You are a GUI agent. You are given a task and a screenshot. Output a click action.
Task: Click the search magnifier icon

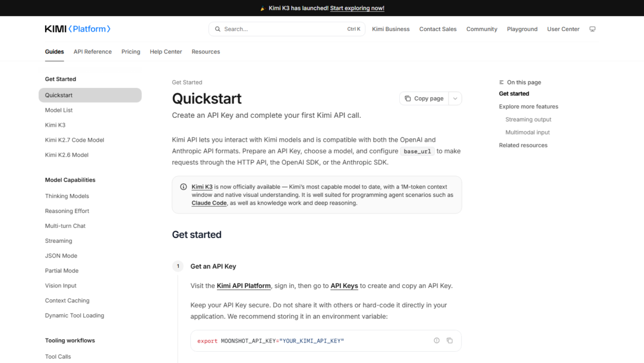coord(218,29)
